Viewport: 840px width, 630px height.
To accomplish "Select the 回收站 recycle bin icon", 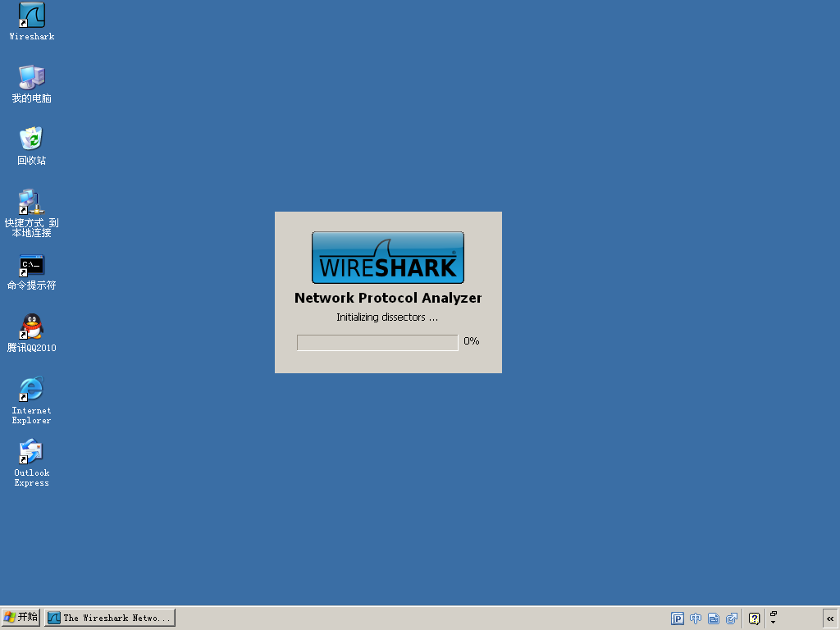I will coord(32,146).
